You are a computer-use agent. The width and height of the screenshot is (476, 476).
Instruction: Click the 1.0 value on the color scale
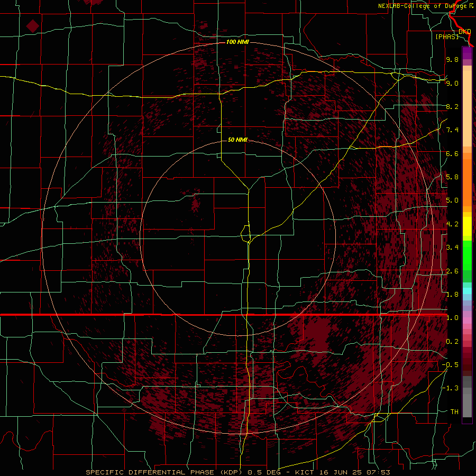tap(452, 318)
